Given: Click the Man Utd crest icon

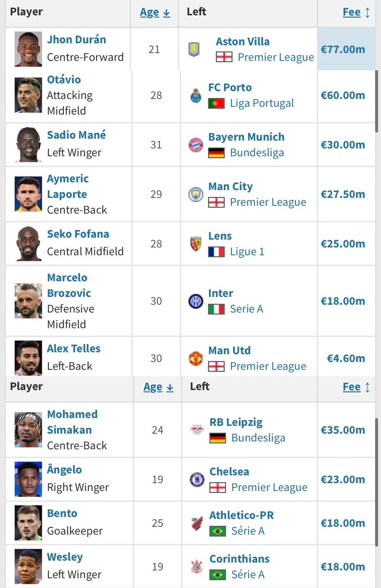Looking at the screenshot, I should (x=196, y=358).
